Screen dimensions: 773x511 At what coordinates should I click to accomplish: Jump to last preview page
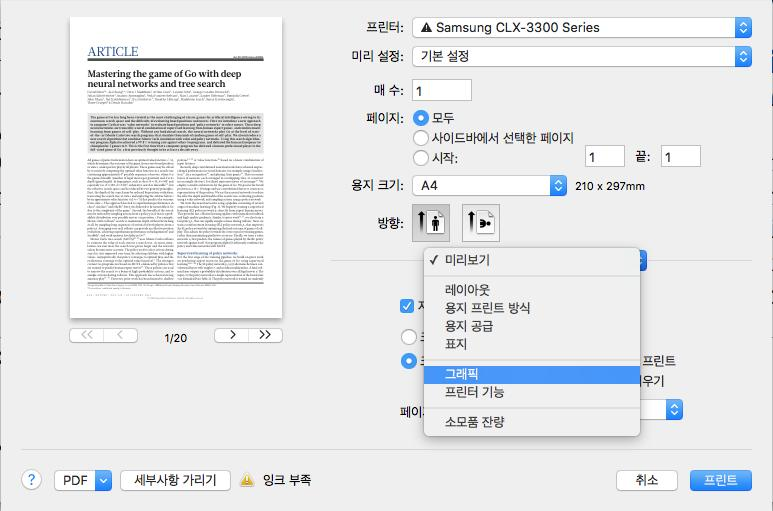pyautogui.click(x=265, y=335)
